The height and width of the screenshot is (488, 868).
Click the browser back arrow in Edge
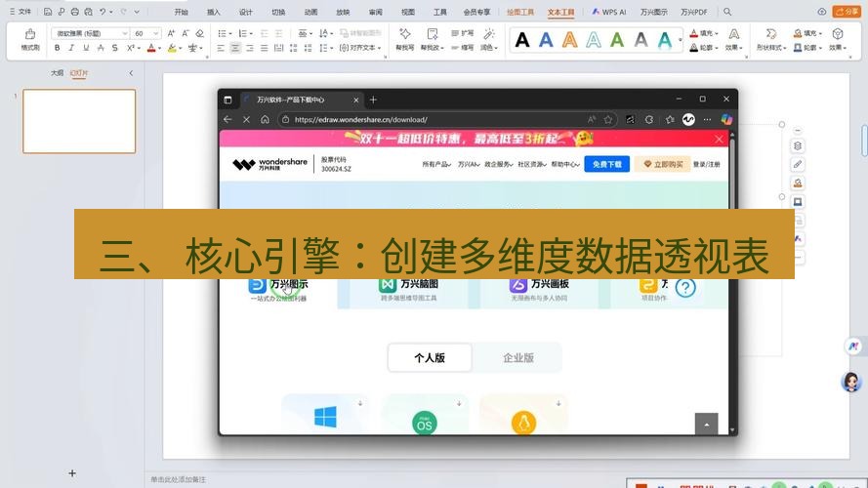pos(227,119)
